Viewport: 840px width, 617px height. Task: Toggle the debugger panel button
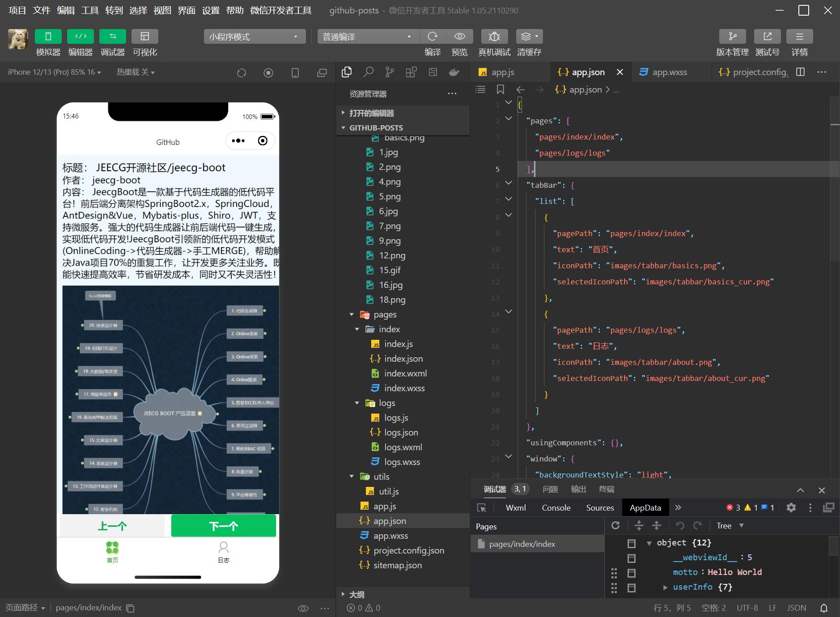113,37
